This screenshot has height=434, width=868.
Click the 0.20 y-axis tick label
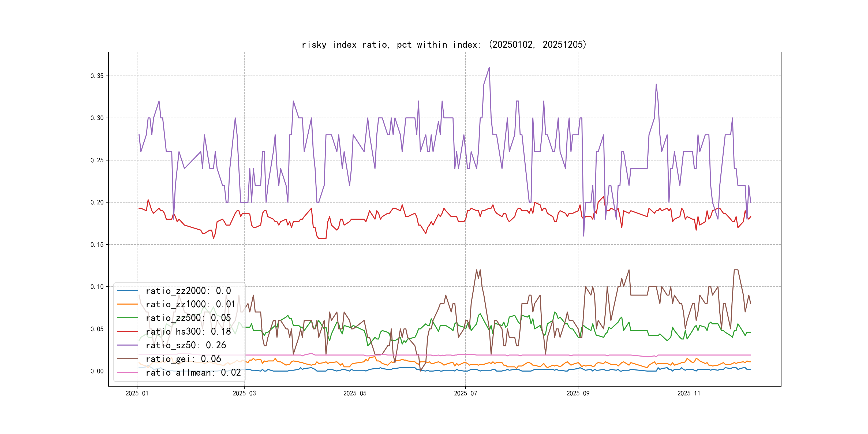pos(97,202)
